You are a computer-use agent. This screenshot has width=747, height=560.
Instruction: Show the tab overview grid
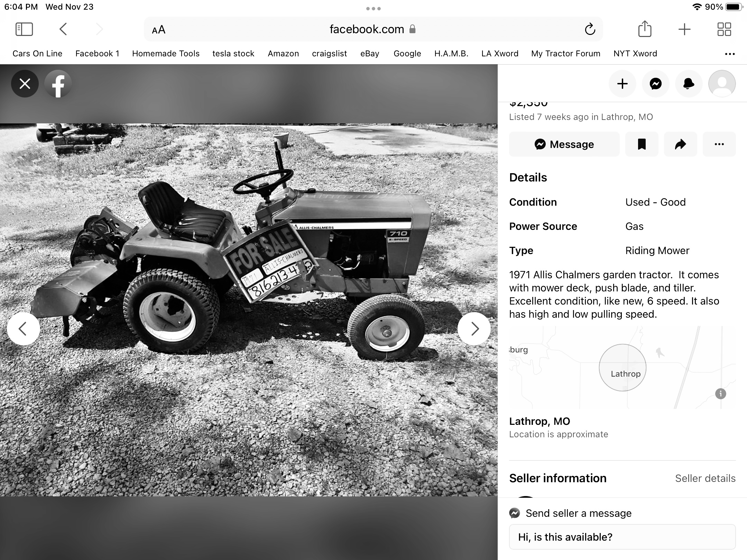(x=724, y=29)
